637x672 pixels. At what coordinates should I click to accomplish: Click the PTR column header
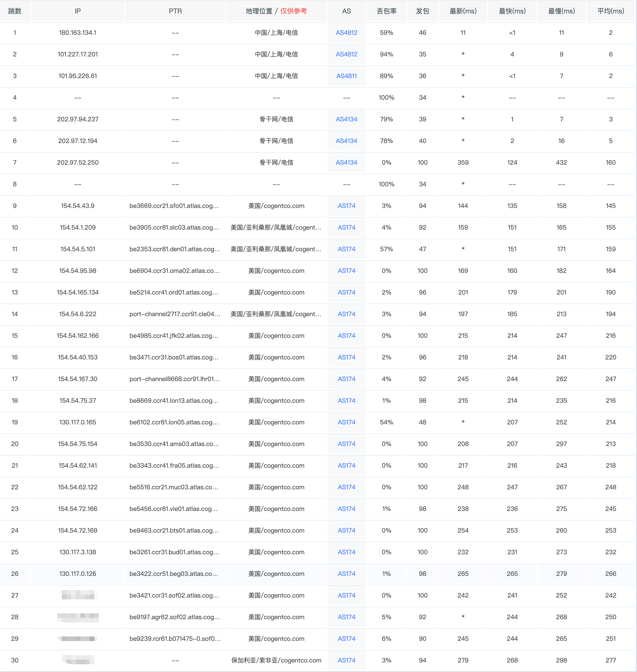point(175,11)
